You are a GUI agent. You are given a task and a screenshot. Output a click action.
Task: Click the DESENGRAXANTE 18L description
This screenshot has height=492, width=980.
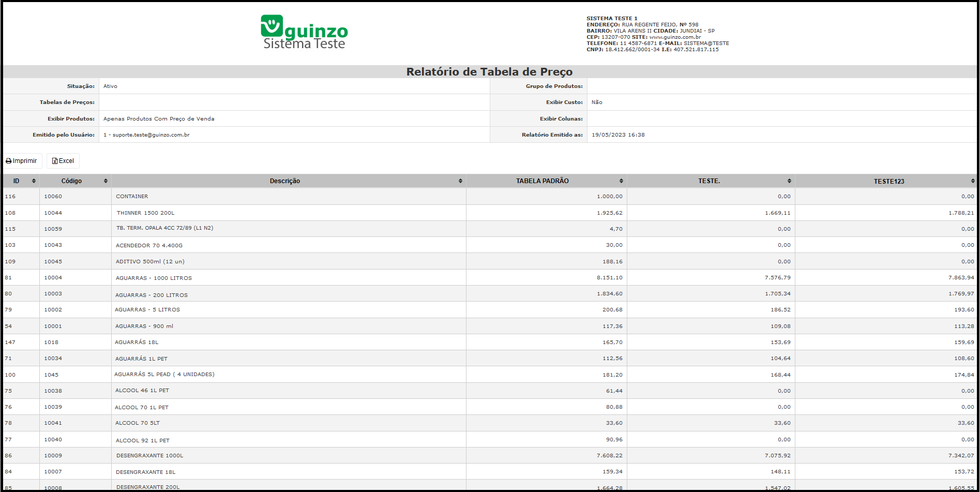(x=146, y=472)
